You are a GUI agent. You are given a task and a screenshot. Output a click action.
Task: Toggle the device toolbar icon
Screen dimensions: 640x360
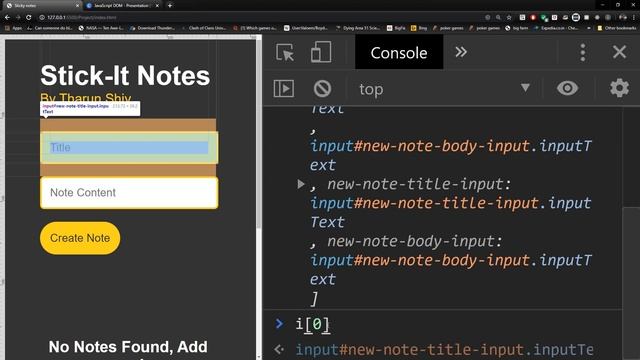(x=321, y=52)
